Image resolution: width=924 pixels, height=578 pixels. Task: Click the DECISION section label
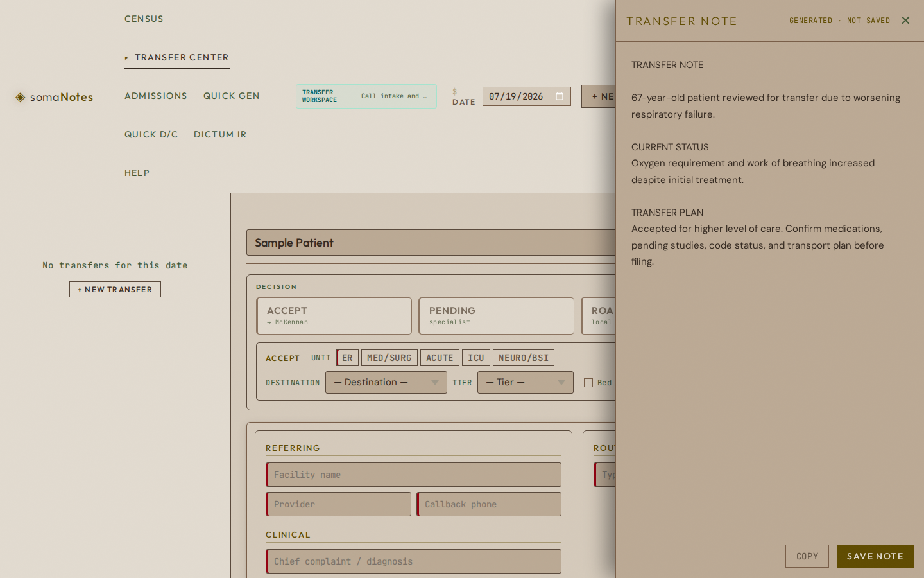[277, 287]
